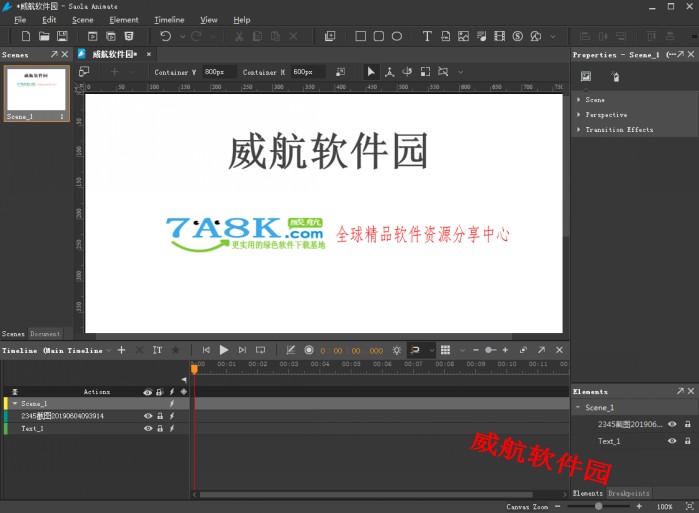Image resolution: width=699 pixels, height=513 pixels.
Task: Open the Timeline menu
Action: point(169,20)
